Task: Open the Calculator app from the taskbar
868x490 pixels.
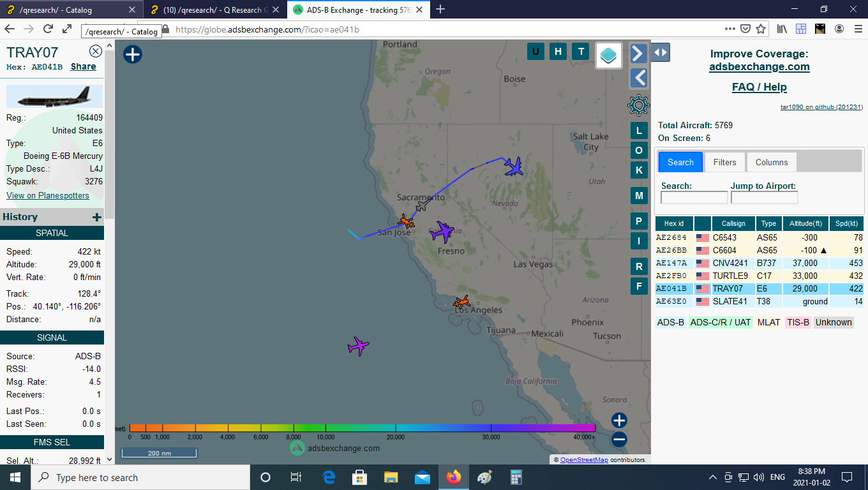Action: pos(516,477)
